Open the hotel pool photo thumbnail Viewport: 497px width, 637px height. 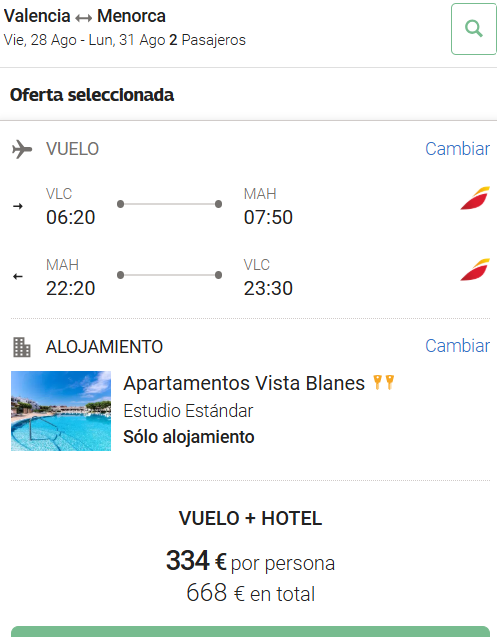pos(61,411)
